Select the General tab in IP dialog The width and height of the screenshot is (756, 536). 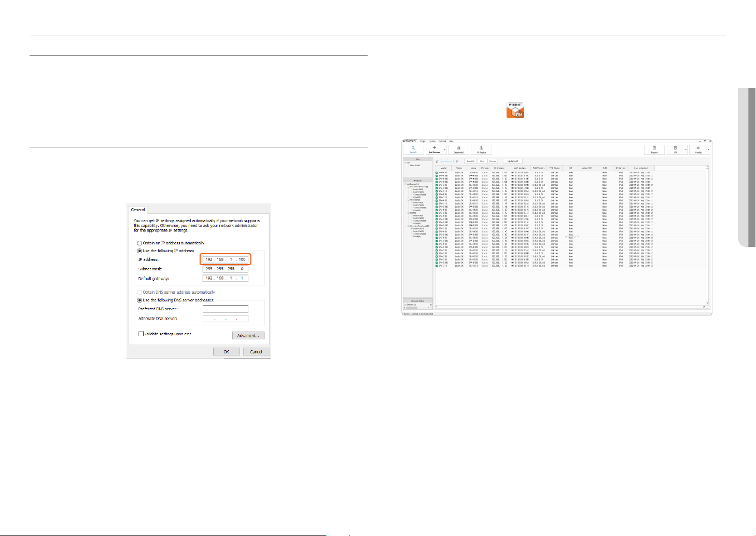click(138, 210)
